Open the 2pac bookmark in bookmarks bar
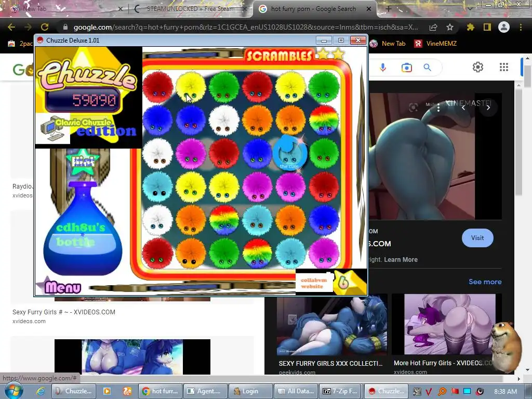Screen dimensions: 532x399 pos(20,44)
